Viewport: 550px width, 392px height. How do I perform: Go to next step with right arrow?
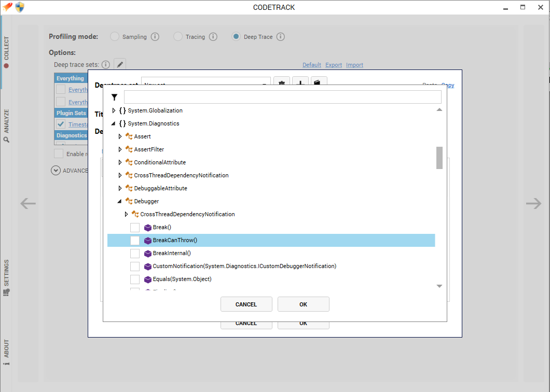click(x=533, y=203)
